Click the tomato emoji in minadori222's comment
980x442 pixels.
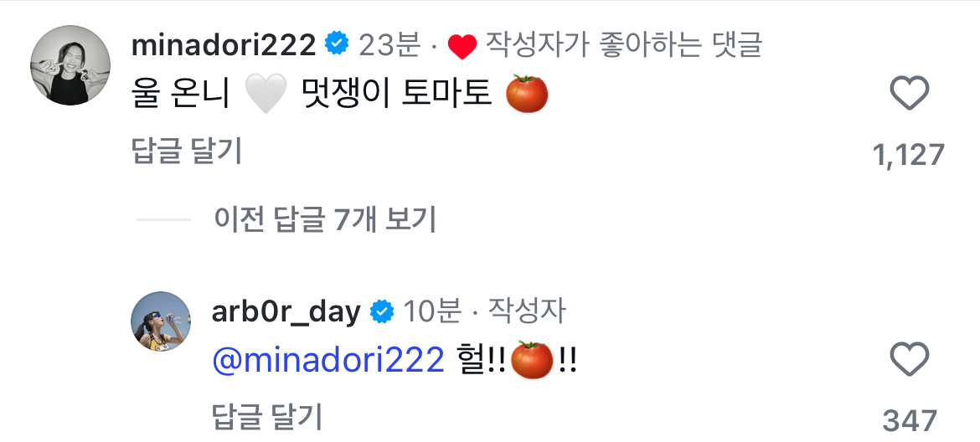pyautogui.click(x=527, y=94)
